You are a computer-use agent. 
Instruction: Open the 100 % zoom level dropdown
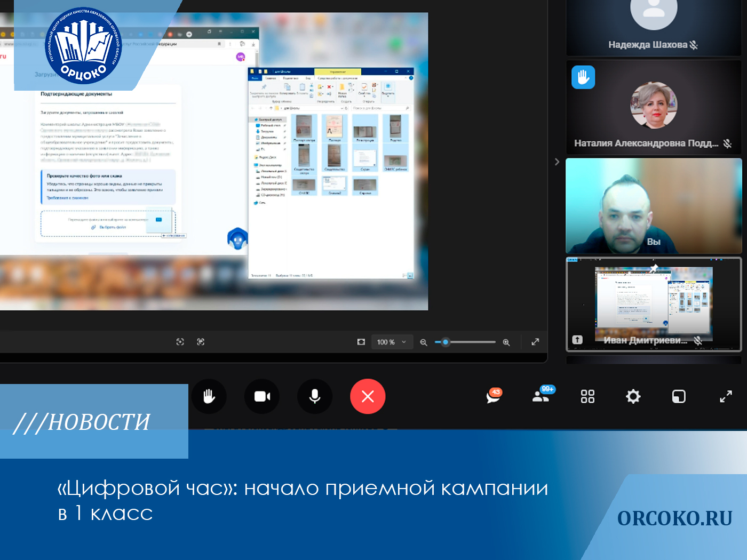[x=392, y=342]
